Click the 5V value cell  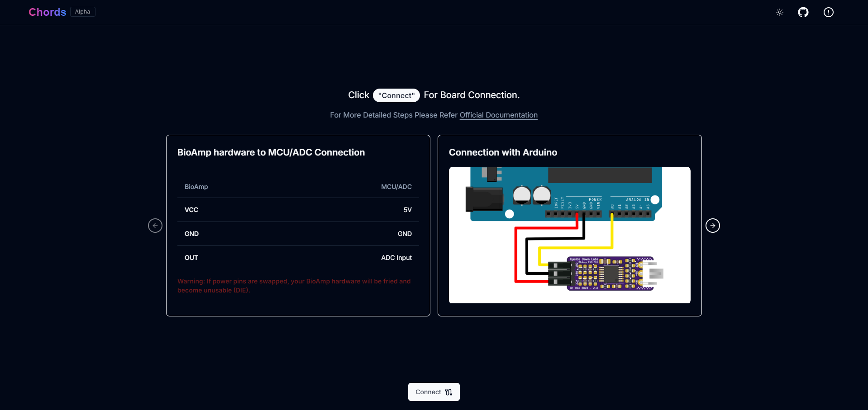[x=407, y=210]
